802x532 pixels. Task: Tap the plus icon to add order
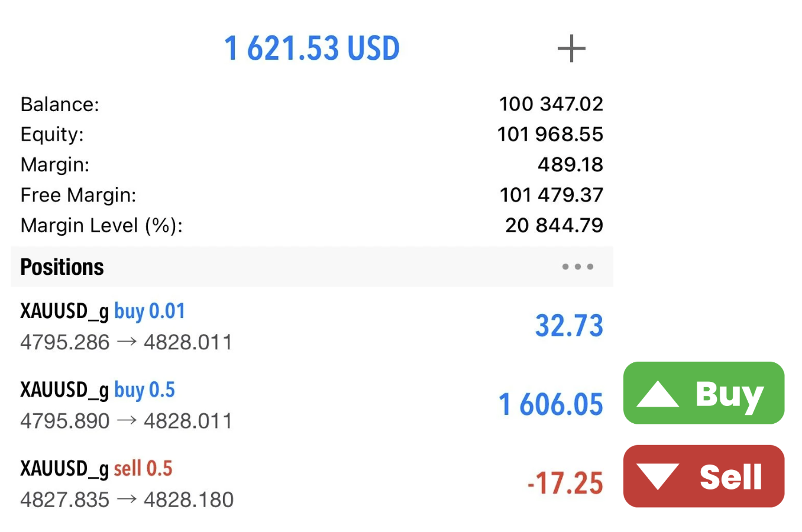(x=571, y=48)
